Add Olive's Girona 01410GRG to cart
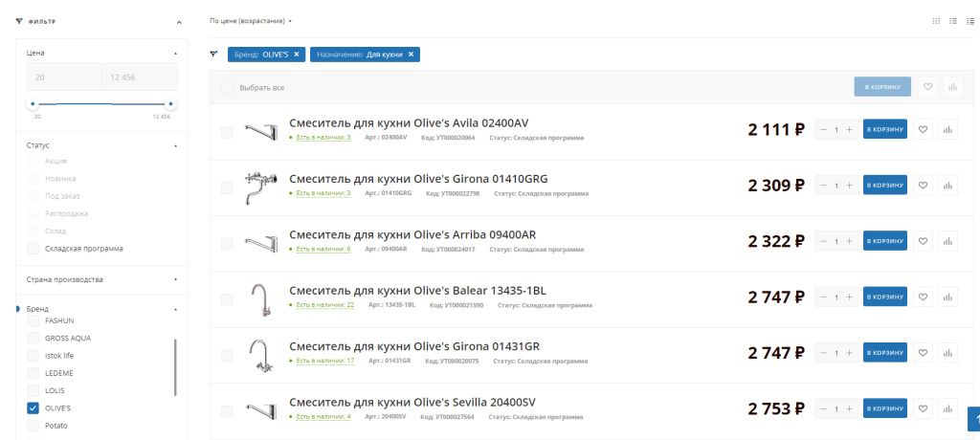 click(884, 186)
